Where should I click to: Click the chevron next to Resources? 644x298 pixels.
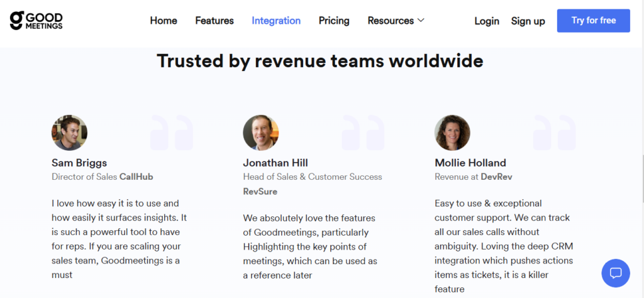(x=421, y=21)
